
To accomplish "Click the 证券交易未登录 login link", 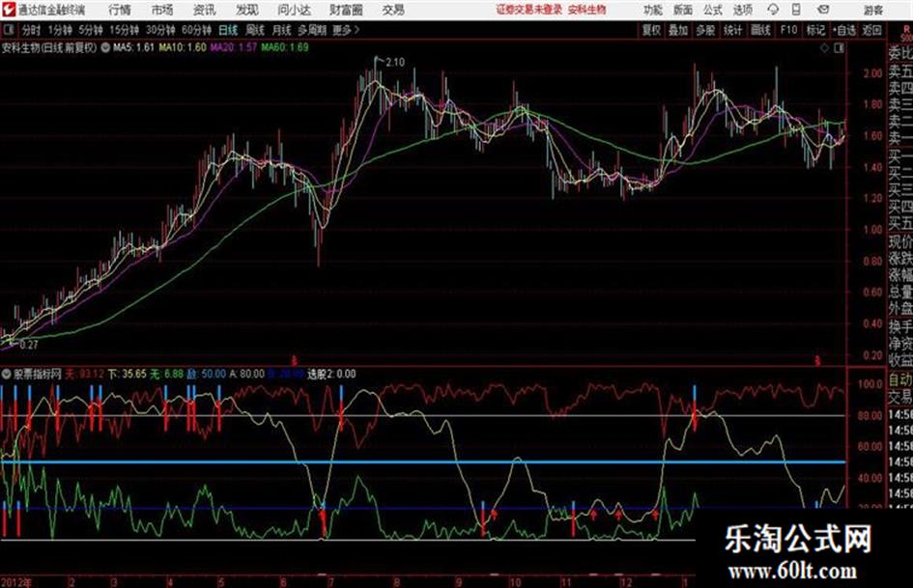I will [x=528, y=10].
